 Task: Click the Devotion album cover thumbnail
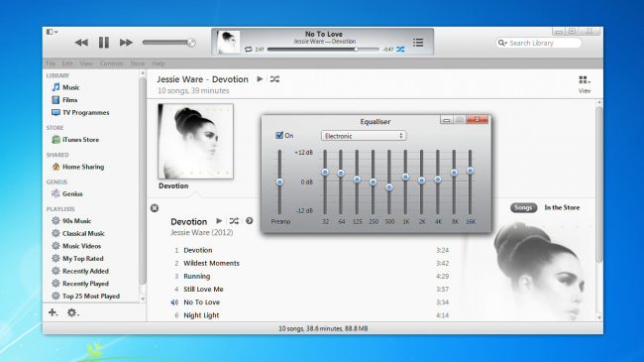(x=195, y=141)
